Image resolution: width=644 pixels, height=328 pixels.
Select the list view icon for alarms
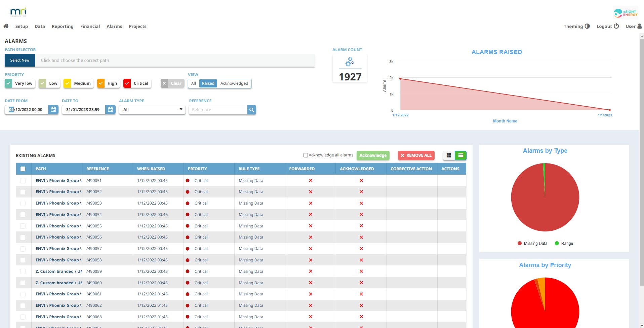[x=460, y=155]
